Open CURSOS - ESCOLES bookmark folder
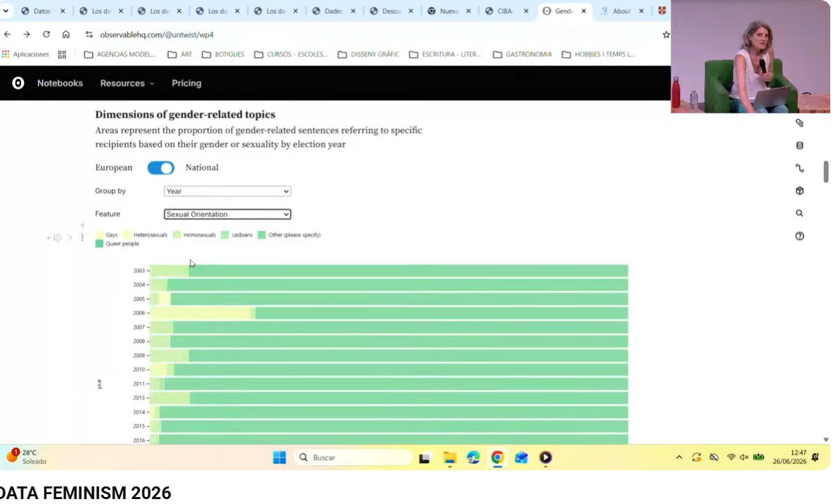Screen dimensions: 838x504 (x=291, y=55)
